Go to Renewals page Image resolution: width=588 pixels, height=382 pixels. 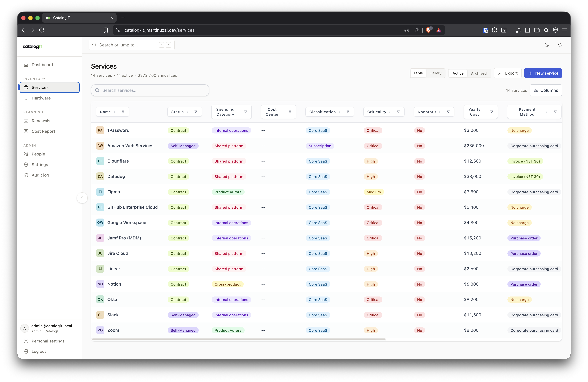[50, 121]
